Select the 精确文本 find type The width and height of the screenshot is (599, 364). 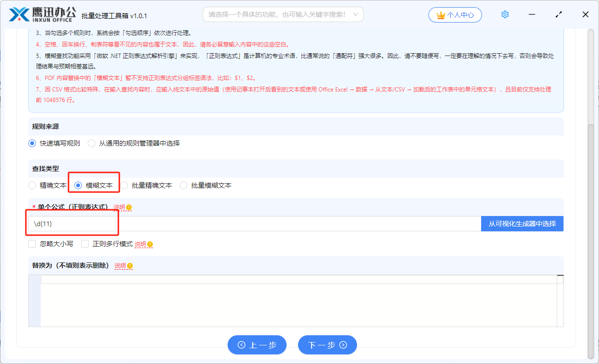point(32,185)
